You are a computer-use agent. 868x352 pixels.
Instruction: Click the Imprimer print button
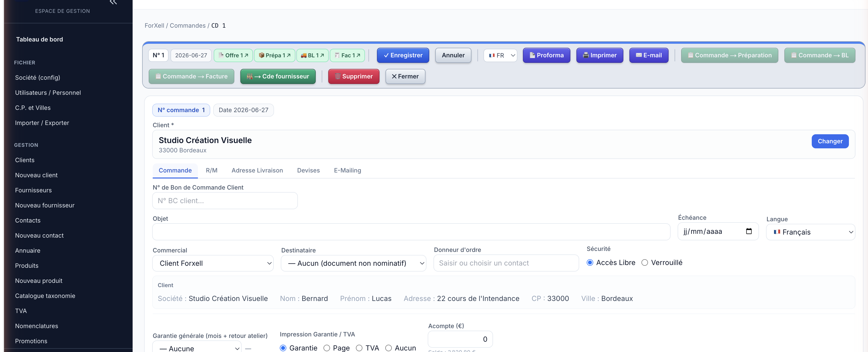coord(600,55)
